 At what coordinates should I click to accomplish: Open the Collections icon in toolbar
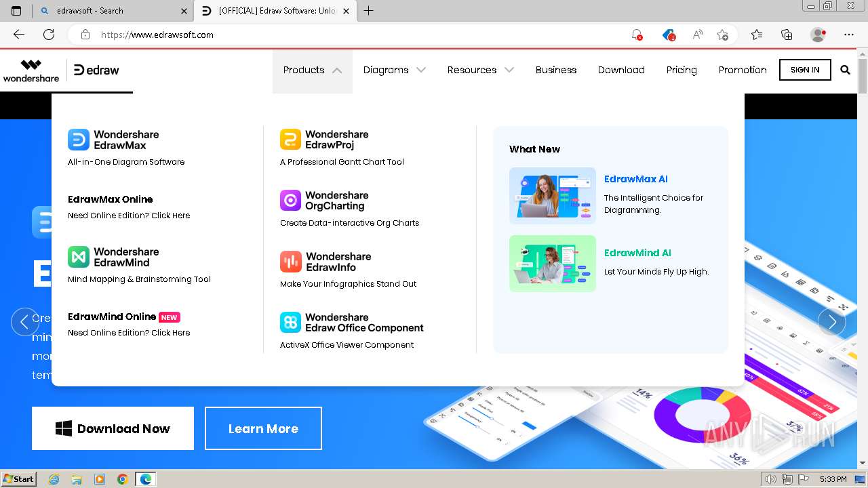[x=787, y=35]
